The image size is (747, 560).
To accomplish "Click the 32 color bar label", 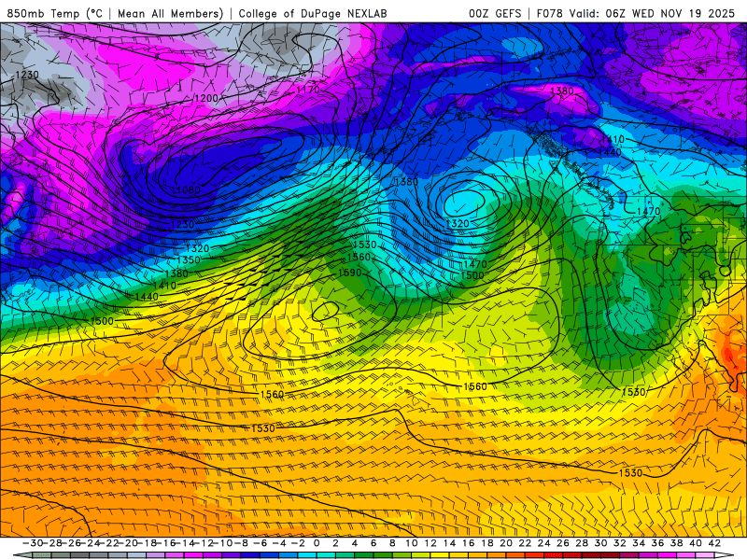I will pos(620,543).
